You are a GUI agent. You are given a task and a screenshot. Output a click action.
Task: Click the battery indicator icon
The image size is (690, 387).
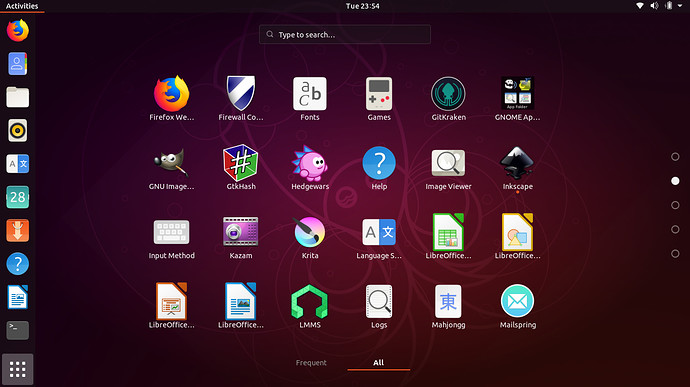pos(668,6)
